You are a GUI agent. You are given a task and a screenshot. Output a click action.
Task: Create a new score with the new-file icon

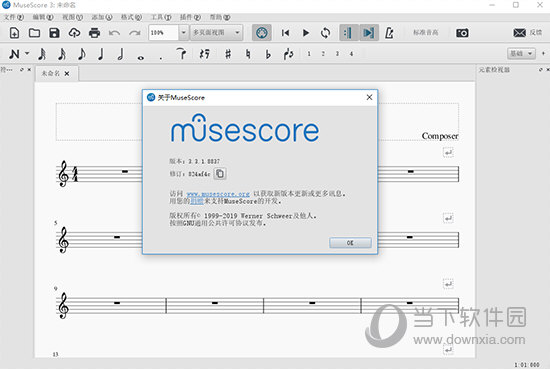coord(14,33)
